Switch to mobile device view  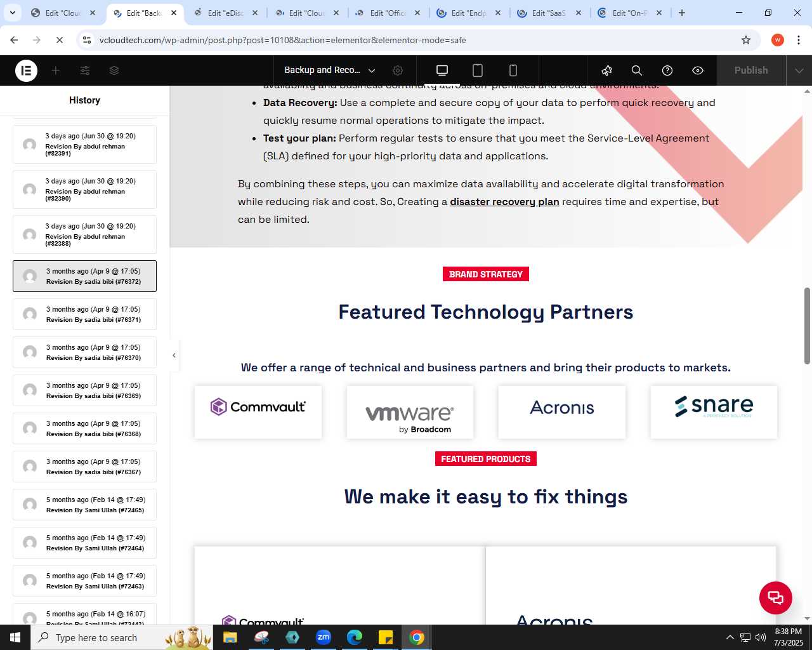pyautogui.click(x=513, y=70)
